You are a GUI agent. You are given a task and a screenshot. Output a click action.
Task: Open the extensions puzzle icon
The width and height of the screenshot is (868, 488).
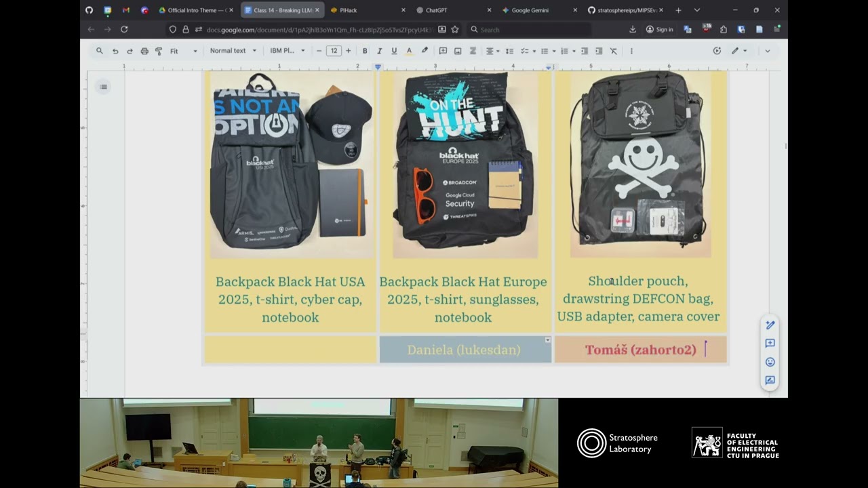click(x=724, y=29)
